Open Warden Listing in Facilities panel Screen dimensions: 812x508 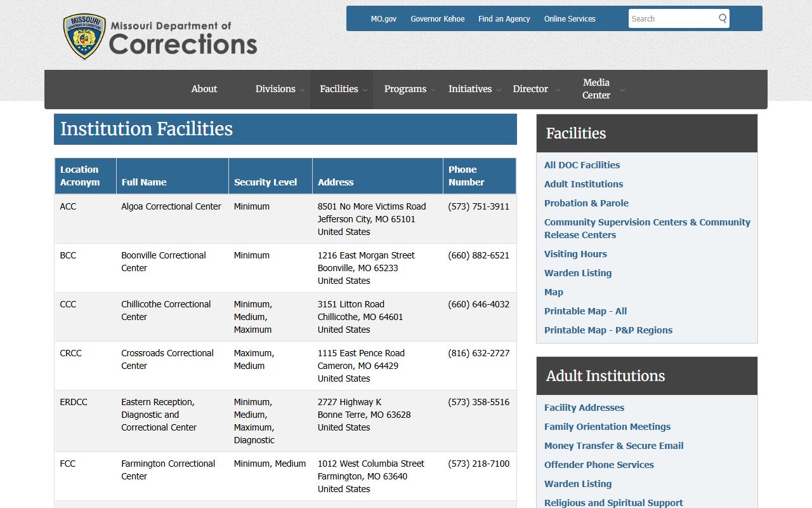click(x=578, y=273)
